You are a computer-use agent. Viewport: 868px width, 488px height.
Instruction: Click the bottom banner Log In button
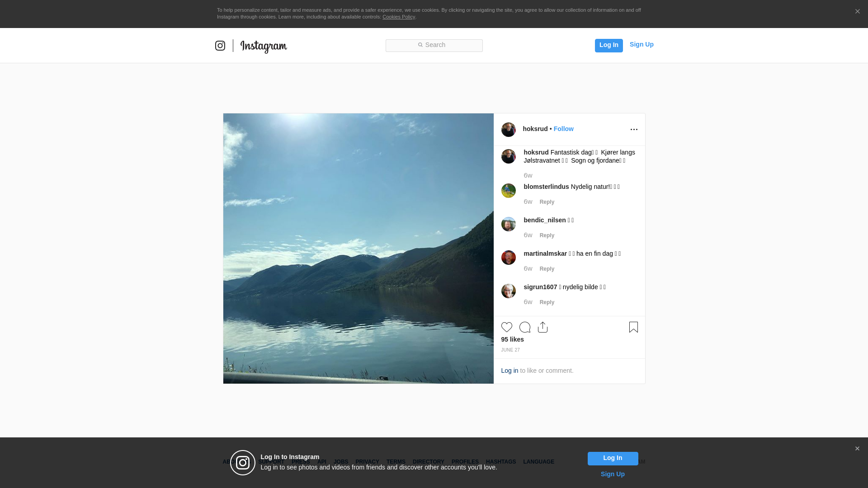point(613,458)
